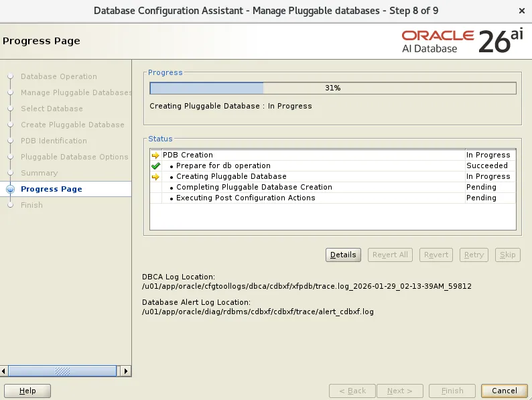Cancel the PDB creation
This screenshot has width=532, height=400.
coord(504,391)
